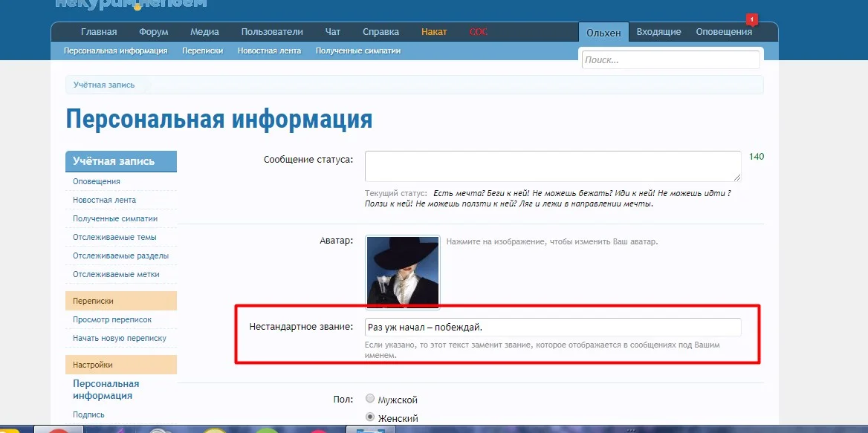Viewport: 868px width, 433px height.
Task: Open the Справка page
Action: pos(380,31)
